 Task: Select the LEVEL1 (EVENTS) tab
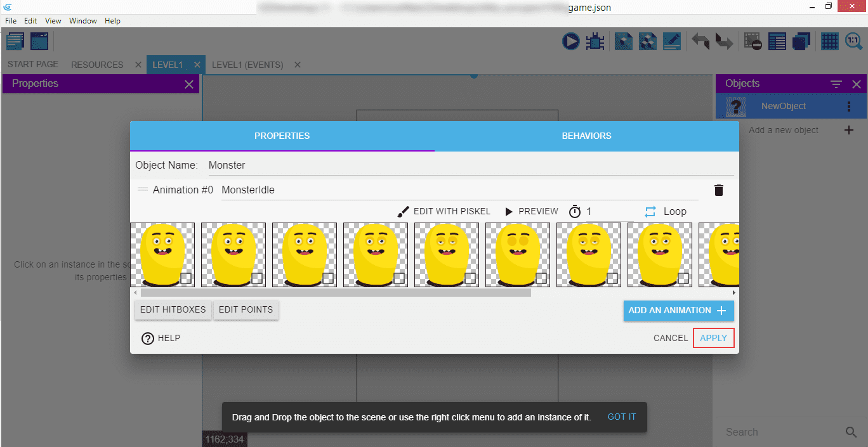(x=247, y=65)
